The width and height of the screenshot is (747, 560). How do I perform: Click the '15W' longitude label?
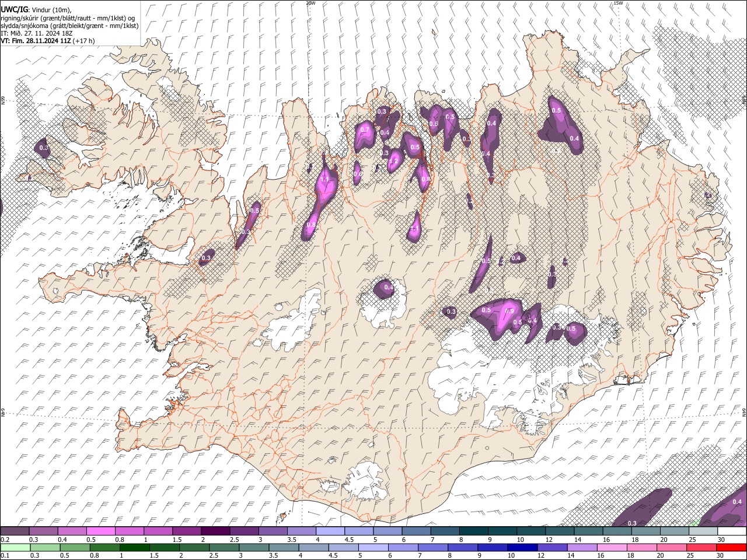pos(618,3)
